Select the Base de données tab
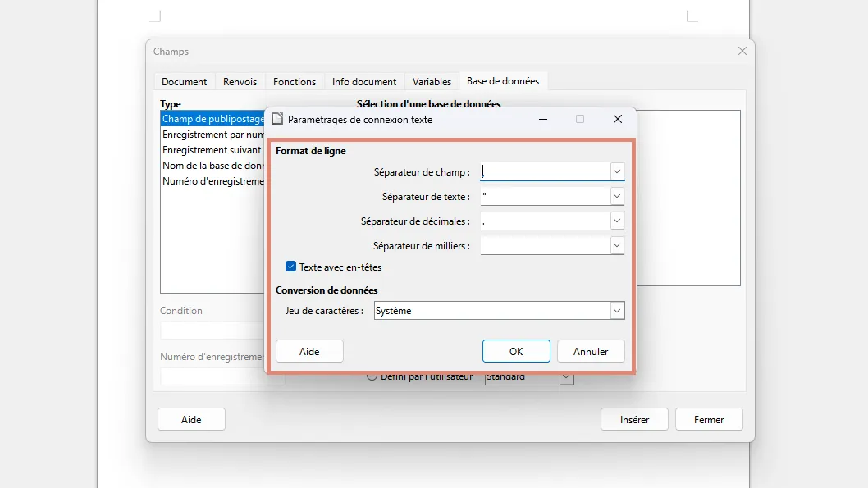The width and height of the screenshot is (868, 488). click(503, 80)
